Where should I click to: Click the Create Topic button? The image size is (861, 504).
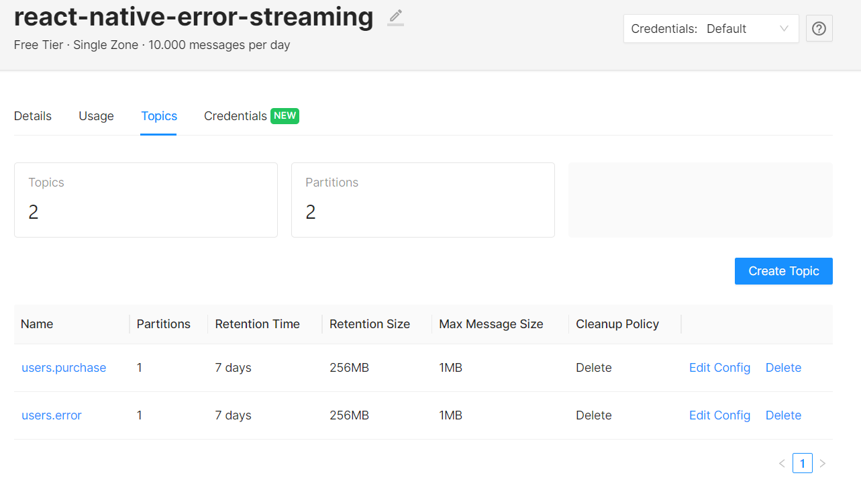click(783, 271)
